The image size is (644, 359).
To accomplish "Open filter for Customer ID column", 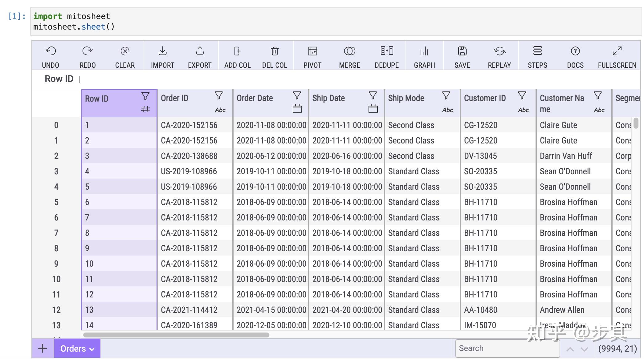I will (x=522, y=96).
